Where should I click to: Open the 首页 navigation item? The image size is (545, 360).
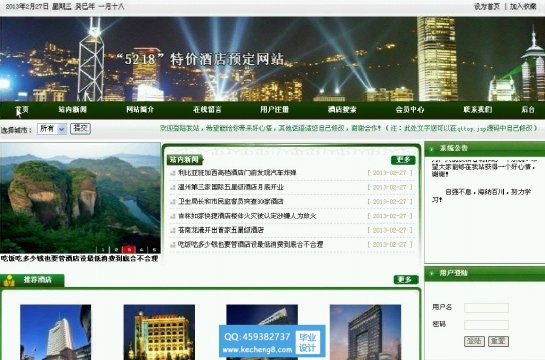coord(22,110)
